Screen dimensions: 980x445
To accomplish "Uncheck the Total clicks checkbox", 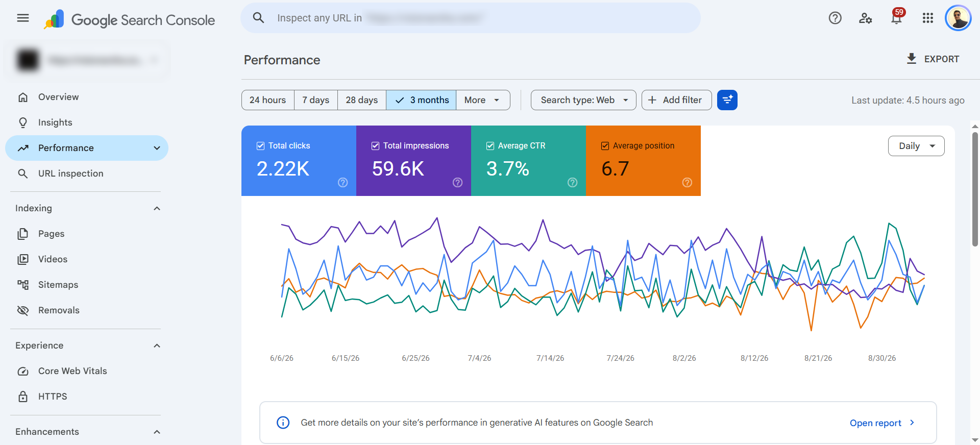I will [x=261, y=146].
